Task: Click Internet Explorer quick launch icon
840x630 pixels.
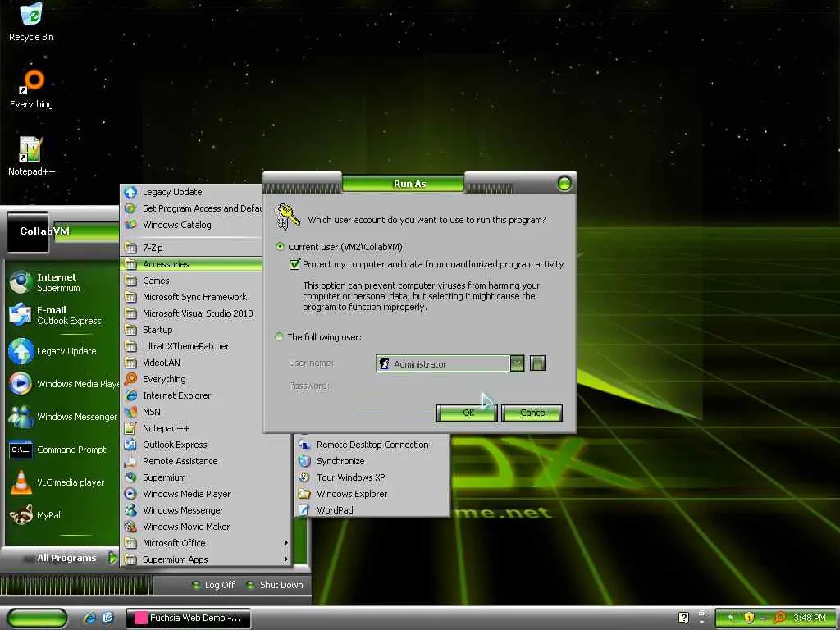Action: 89,618
